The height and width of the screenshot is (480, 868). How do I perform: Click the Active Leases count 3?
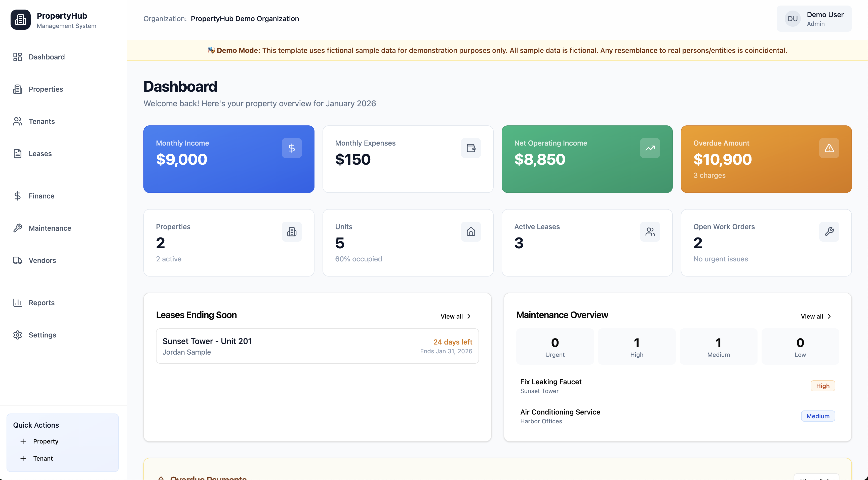coord(519,243)
